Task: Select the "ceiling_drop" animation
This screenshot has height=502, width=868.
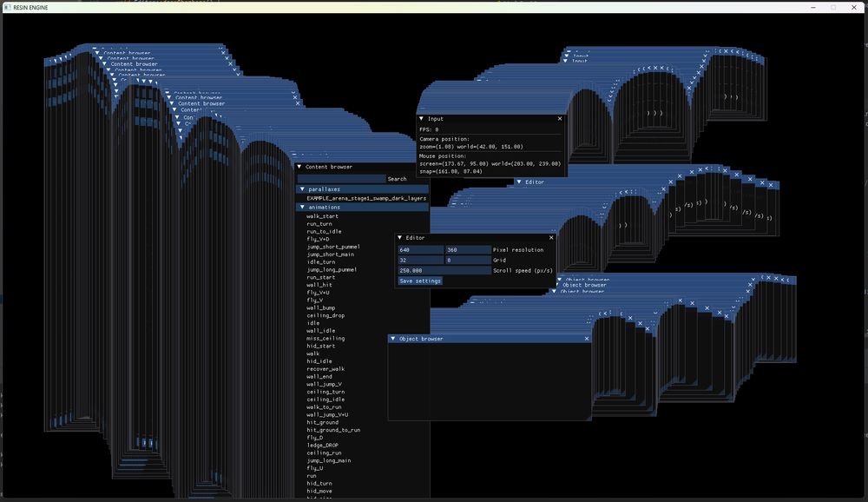Action: click(x=325, y=315)
